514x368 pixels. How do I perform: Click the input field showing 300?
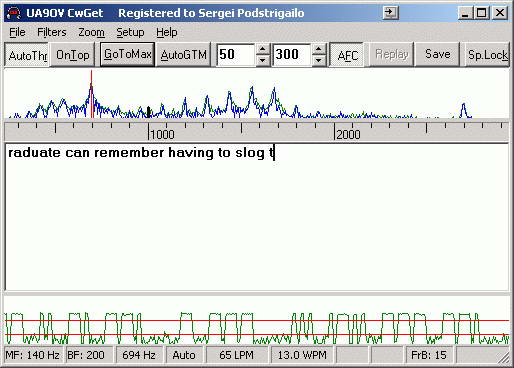pyautogui.click(x=292, y=54)
